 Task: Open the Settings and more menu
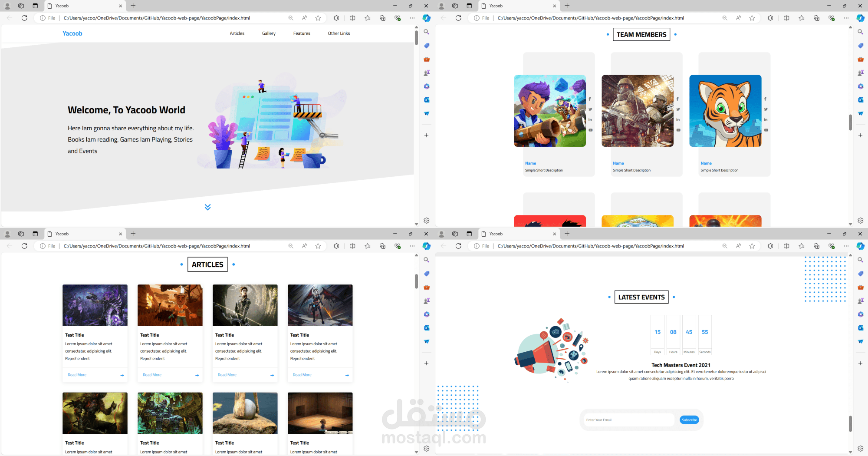(x=412, y=18)
